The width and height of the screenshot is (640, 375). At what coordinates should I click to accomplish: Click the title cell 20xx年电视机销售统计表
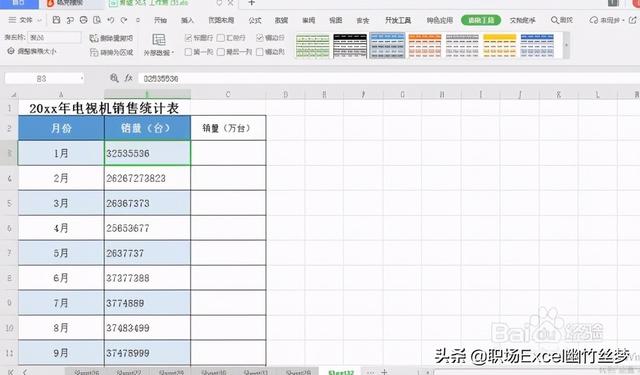[104, 108]
